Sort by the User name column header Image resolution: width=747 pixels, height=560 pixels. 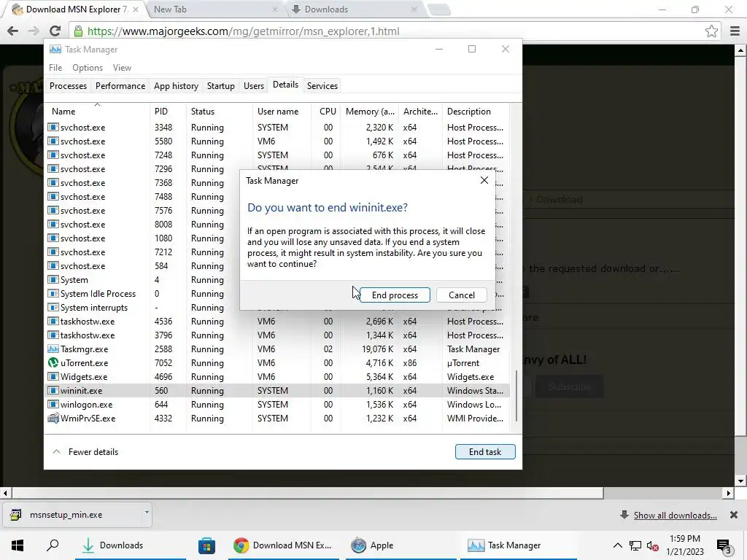282,112
